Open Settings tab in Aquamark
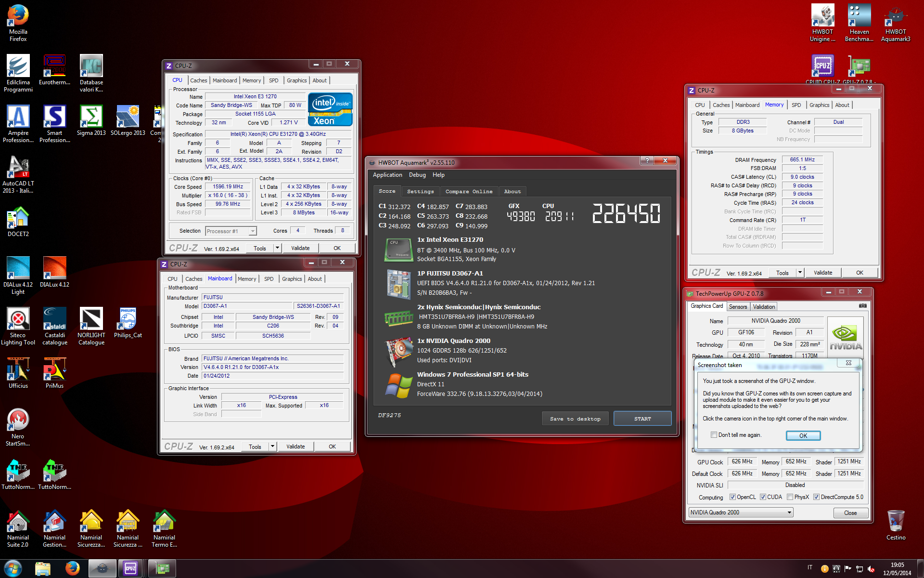This screenshot has width=924, height=578. pos(420,191)
